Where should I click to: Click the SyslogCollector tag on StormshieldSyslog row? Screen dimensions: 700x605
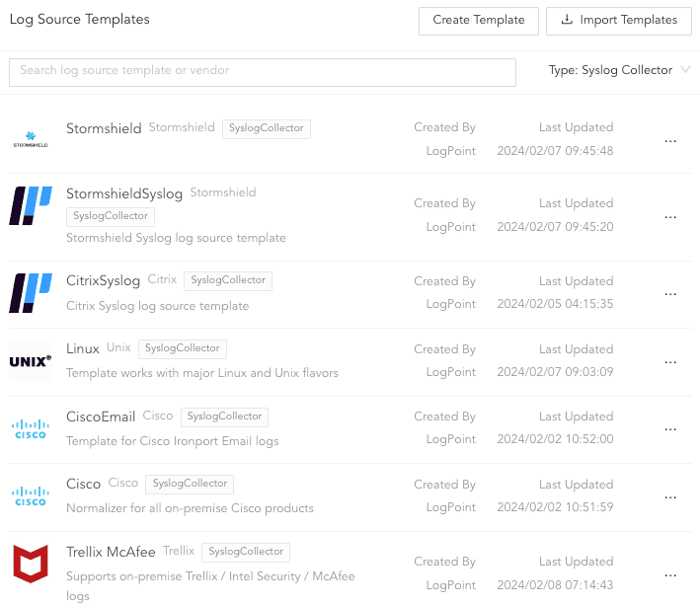pos(111,216)
